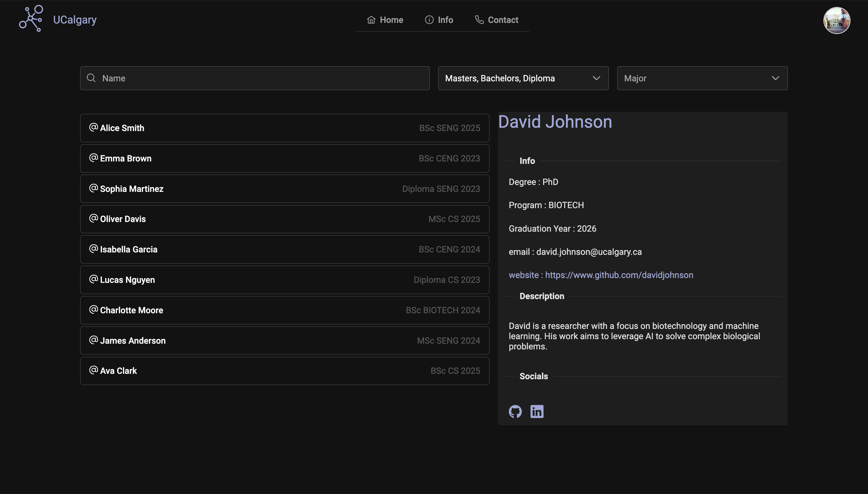Screen dimensions: 868x494
Task: Open Ava Clark's profile entry
Action: coord(285,371)
